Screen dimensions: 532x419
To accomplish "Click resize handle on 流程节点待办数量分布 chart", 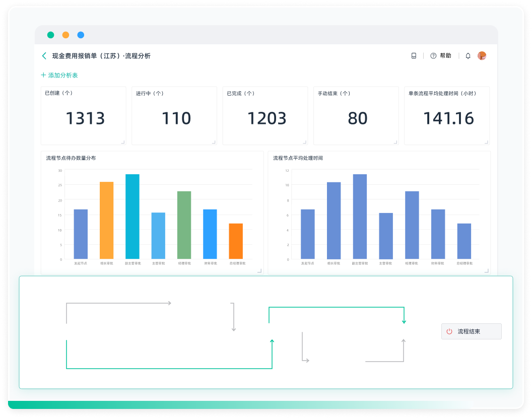I will (259, 271).
